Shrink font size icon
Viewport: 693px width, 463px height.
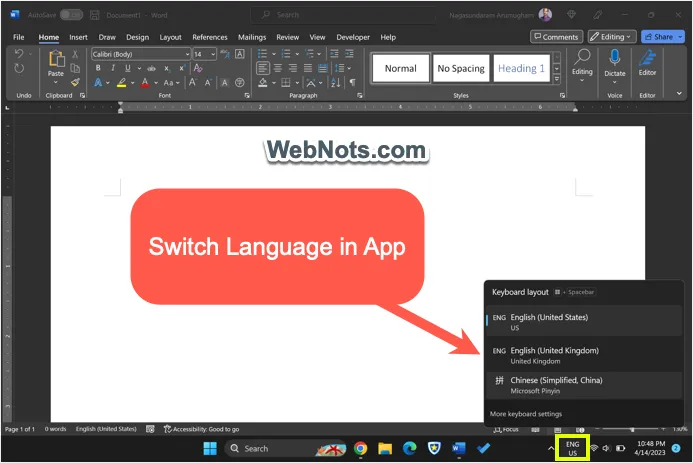tap(208, 82)
